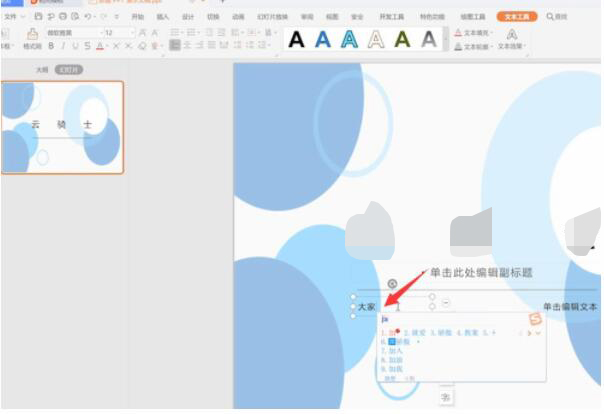The width and height of the screenshot is (604, 414).
Task: Open the 幻灯片放映 tab
Action: tap(272, 17)
